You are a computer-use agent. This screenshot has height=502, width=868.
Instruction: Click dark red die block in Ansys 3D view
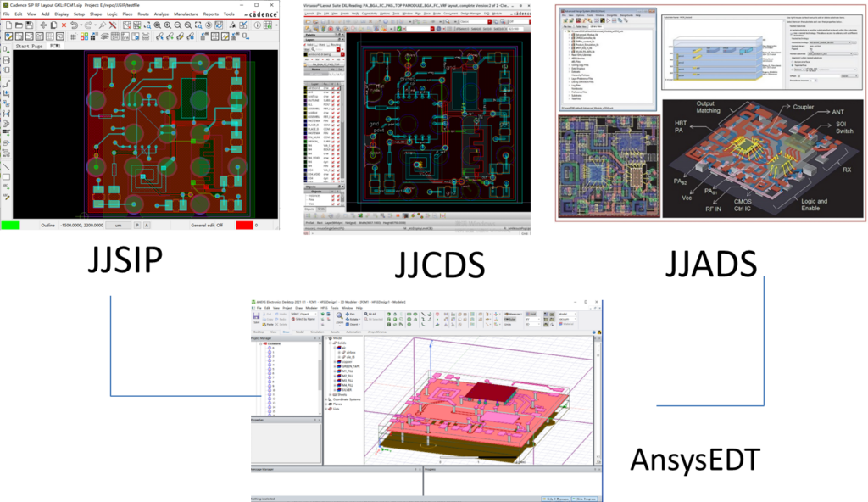pos(491,391)
